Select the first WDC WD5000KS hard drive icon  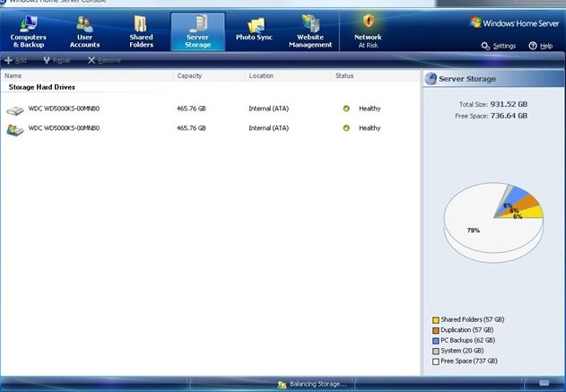(15, 109)
